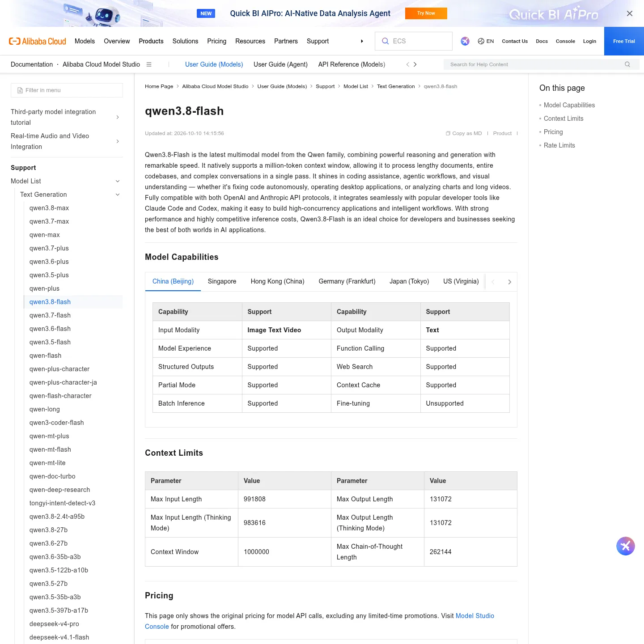Click the Try Now button

(x=426, y=13)
